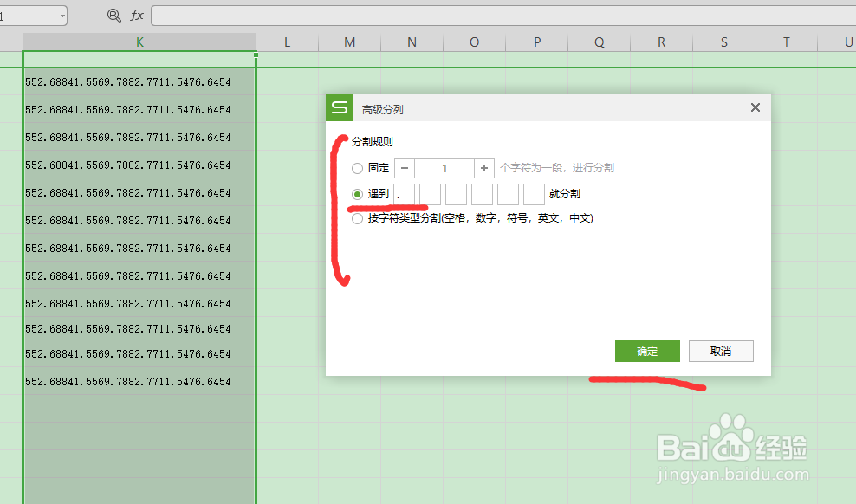Select column R header
The image size is (856, 504).
661,42
